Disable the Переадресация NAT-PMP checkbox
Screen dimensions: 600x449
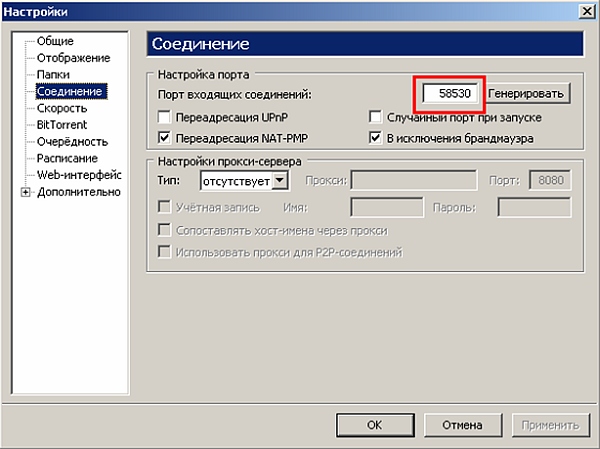[x=165, y=137]
